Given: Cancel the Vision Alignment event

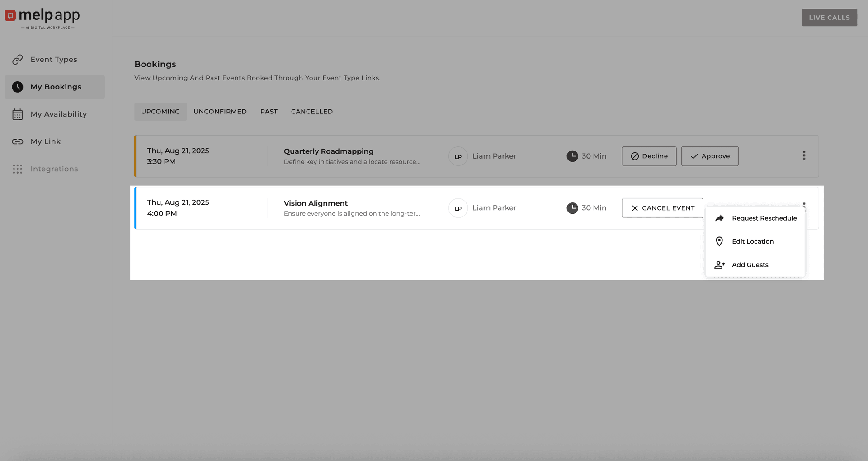Looking at the screenshot, I should pos(662,208).
